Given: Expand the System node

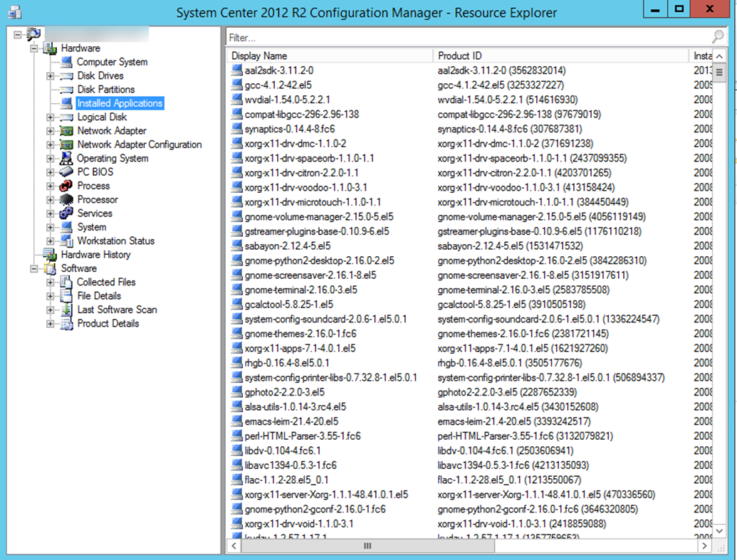Looking at the screenshot, I should coord(51,227).
